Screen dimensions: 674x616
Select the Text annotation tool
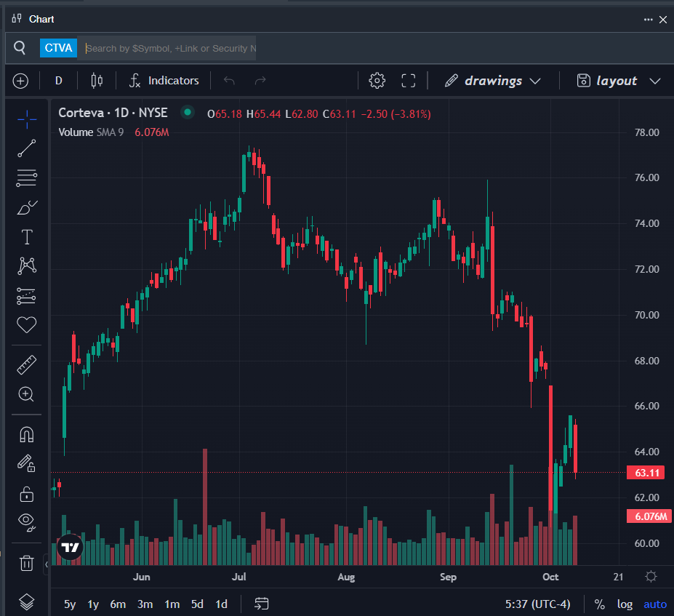(27, 237)
